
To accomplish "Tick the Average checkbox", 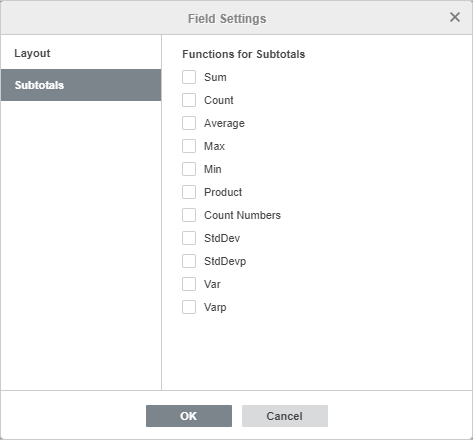I will tap(189, 123).
